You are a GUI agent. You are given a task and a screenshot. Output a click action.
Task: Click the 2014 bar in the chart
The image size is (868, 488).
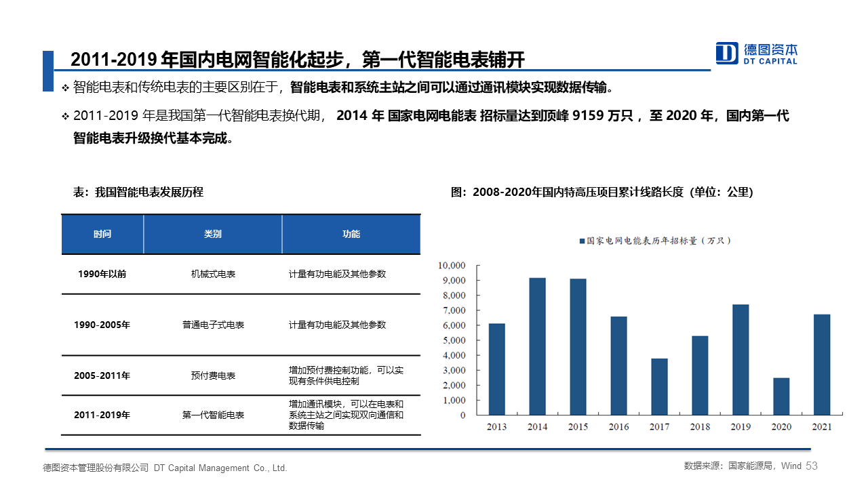[538, 346]
